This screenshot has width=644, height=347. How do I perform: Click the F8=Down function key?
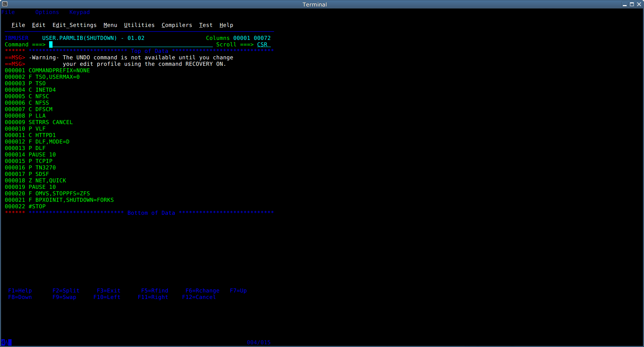coord(20,297)
